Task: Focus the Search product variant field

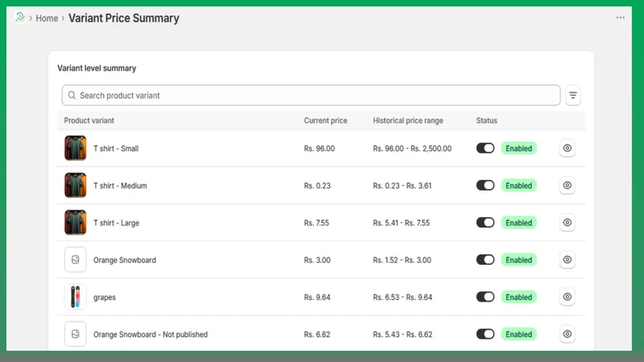Action: pos(311,95)
